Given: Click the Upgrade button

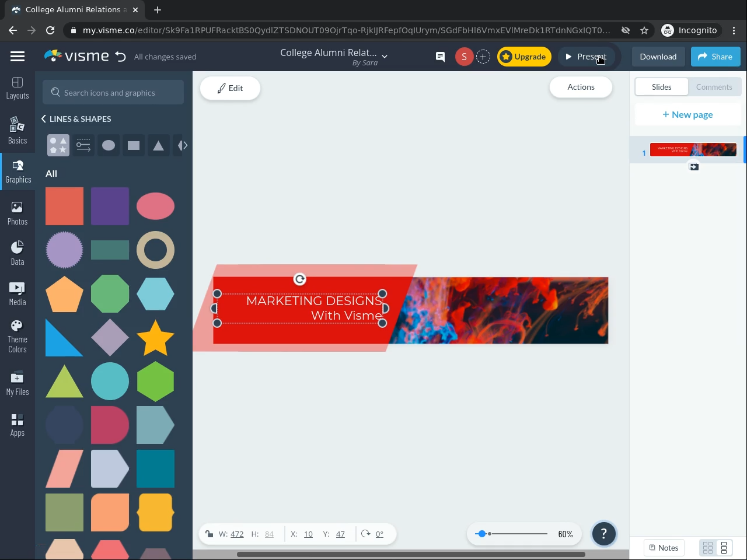Looking at the screenshot, I should coord(524,57).
